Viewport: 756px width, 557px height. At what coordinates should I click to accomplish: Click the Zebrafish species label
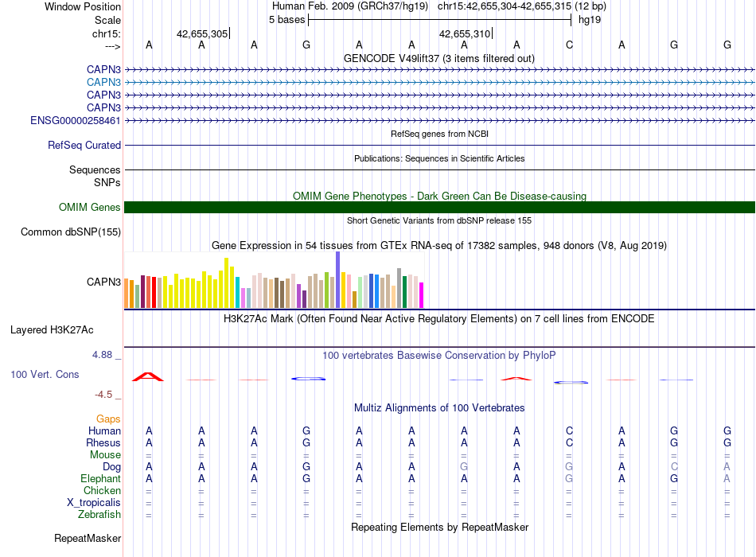click(x=99, y=515)
